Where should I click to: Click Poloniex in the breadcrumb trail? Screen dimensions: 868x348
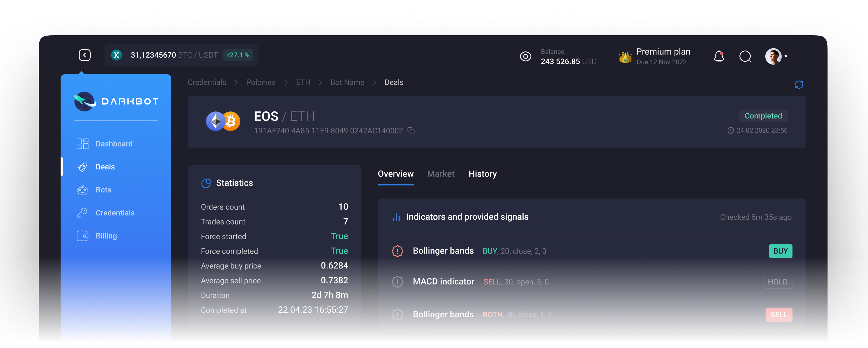(261, 82)
